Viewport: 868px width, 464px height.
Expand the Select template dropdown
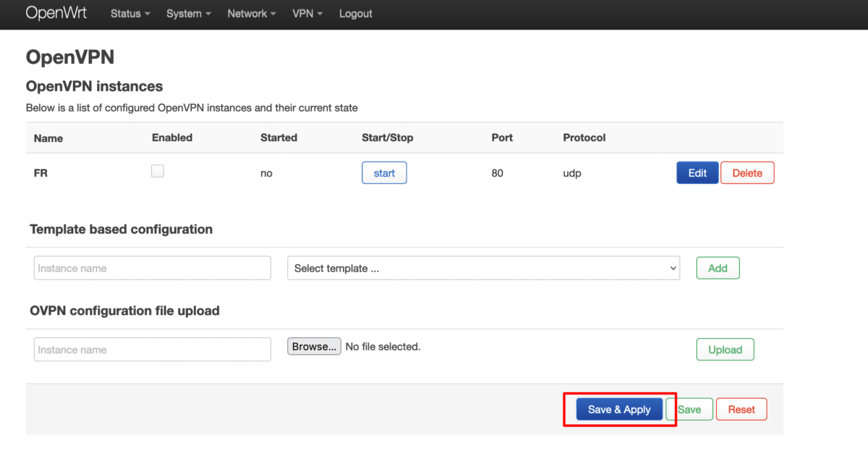pyautogui.click(x=484, y=268)
